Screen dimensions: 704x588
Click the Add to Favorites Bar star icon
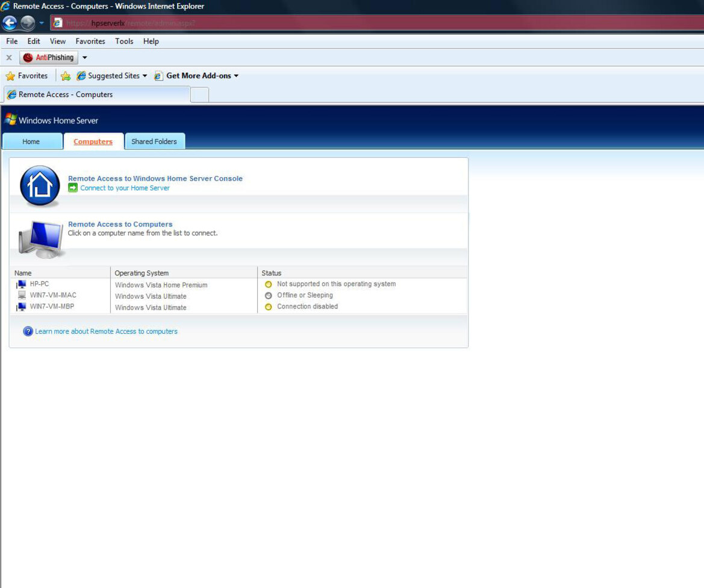(x=66, y=76)
